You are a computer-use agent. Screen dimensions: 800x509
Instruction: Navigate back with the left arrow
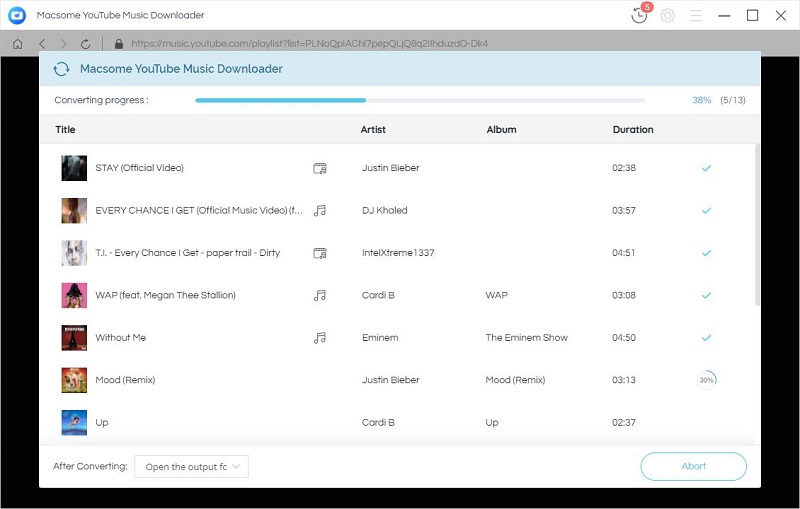click(x=42, y=44)
